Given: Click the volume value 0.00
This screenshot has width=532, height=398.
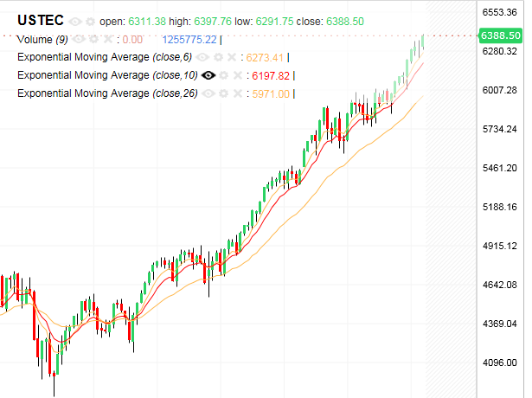Looking at the screenshot, I should [x=132, y=40].
